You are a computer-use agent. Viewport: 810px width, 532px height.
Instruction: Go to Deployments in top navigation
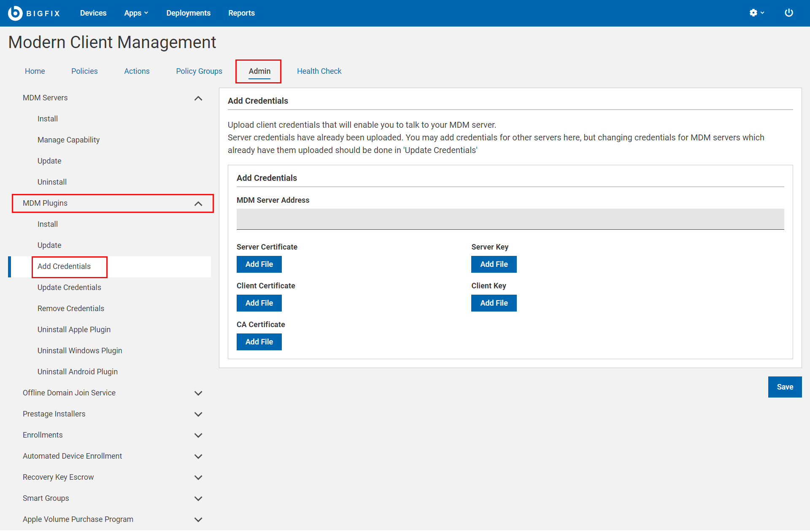(188, 13)
